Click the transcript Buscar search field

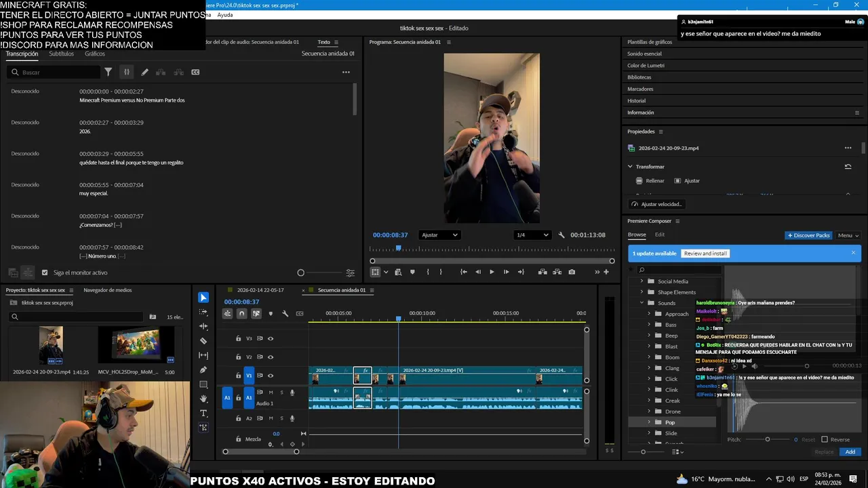tap(53, 72)
